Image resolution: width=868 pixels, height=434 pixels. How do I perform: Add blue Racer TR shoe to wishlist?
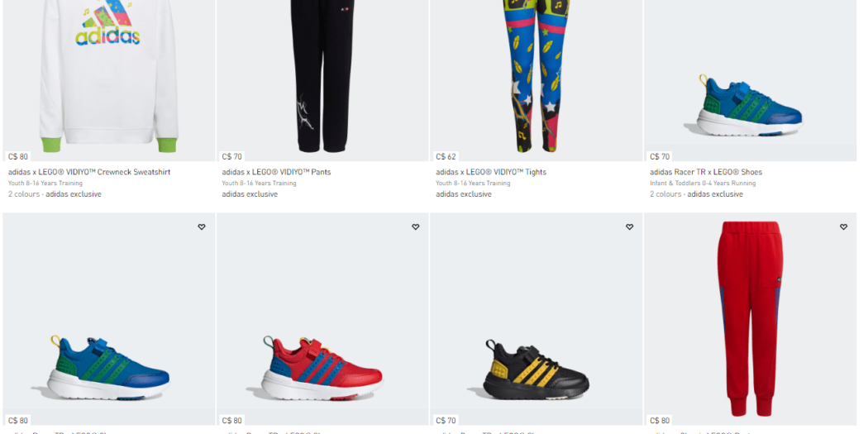click(x=202, y=227)
